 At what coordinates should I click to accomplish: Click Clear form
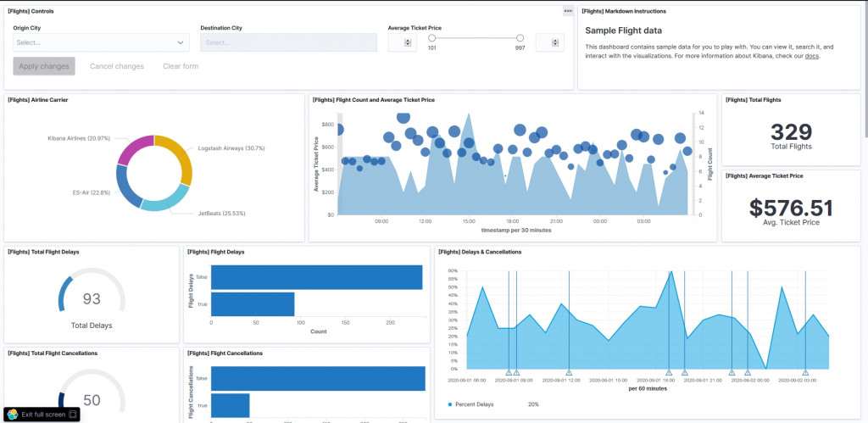pos(181,66)
